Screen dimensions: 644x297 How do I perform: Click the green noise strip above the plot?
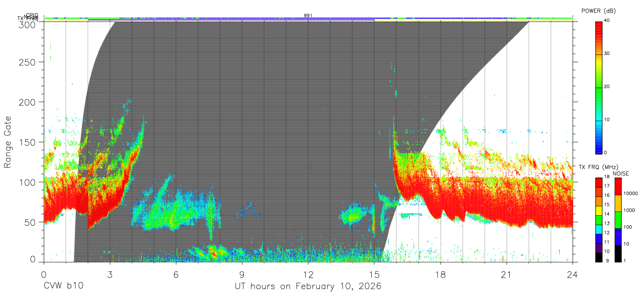click(x=308, y=19)
